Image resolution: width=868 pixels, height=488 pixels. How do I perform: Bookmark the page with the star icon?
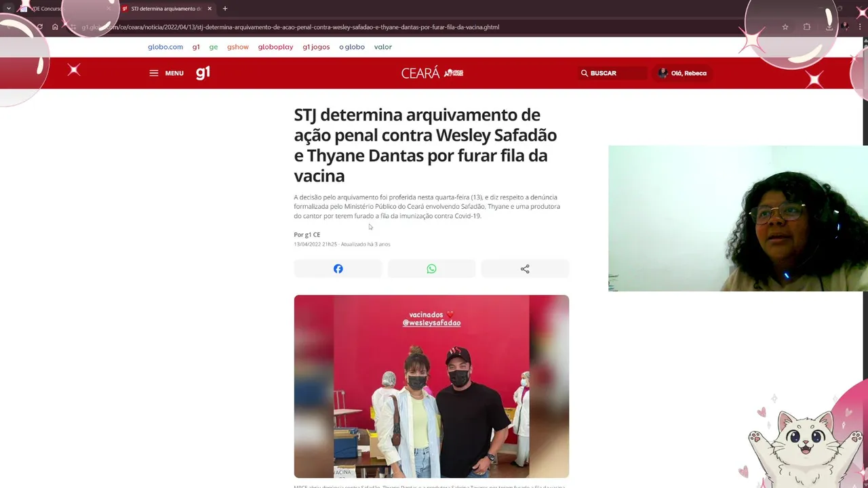(x=785, y=27)
